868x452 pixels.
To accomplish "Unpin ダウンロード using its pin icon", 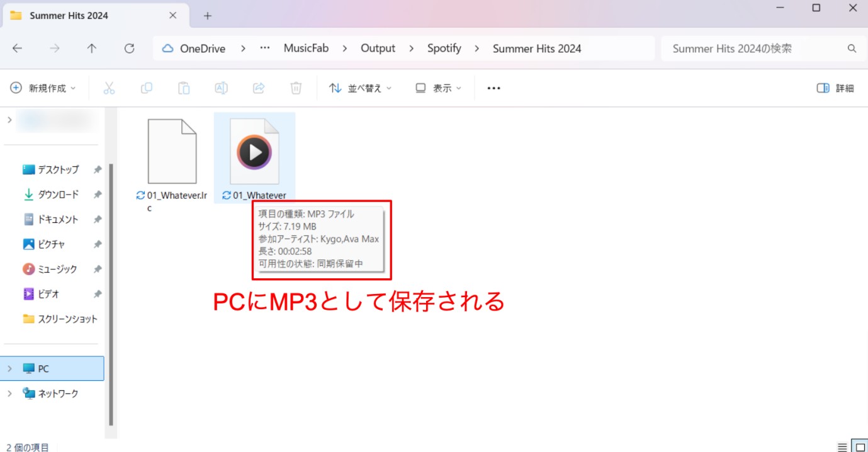I will 98,195.
